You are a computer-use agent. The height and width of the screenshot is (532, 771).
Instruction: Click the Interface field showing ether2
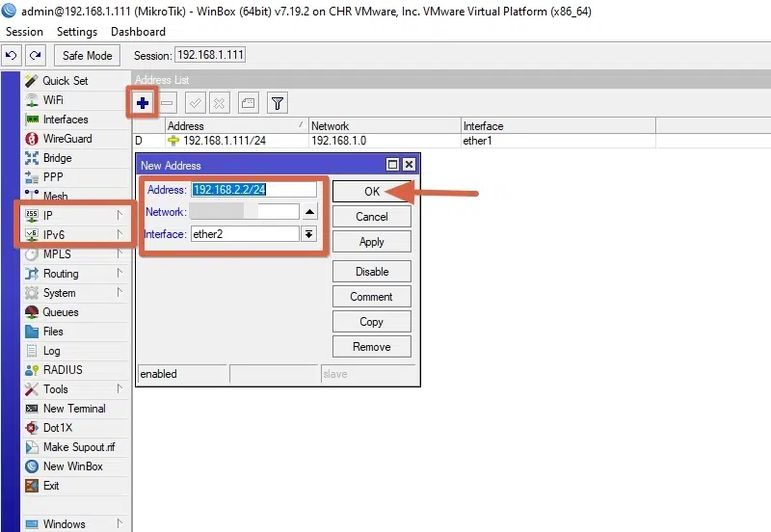click(x=245, y=234)
